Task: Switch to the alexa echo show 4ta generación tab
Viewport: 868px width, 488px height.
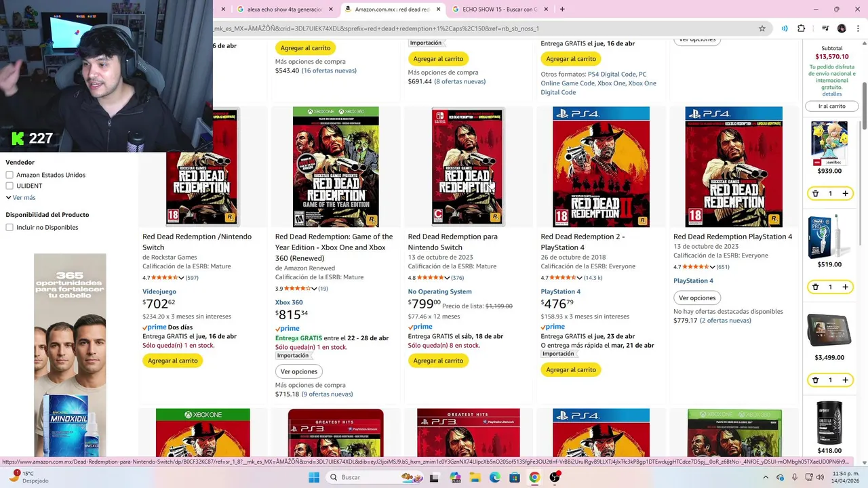Action: pos(285,9)
